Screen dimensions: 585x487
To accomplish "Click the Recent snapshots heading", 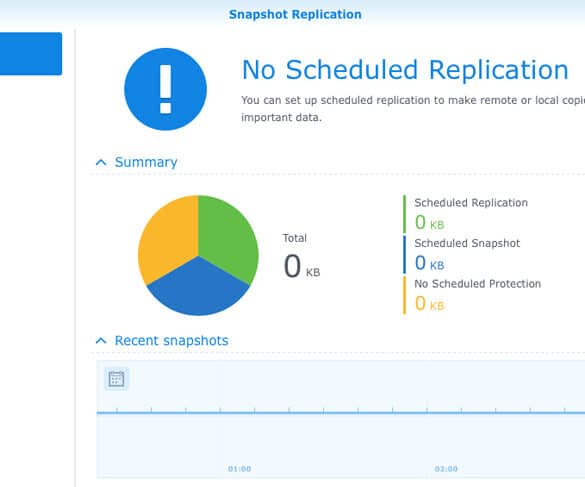I will tap(171, 341).
